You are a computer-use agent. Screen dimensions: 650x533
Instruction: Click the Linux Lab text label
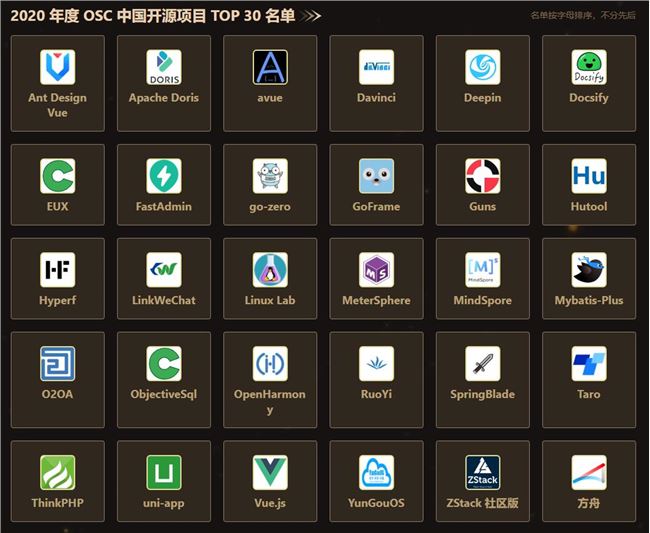coord(270,300)
